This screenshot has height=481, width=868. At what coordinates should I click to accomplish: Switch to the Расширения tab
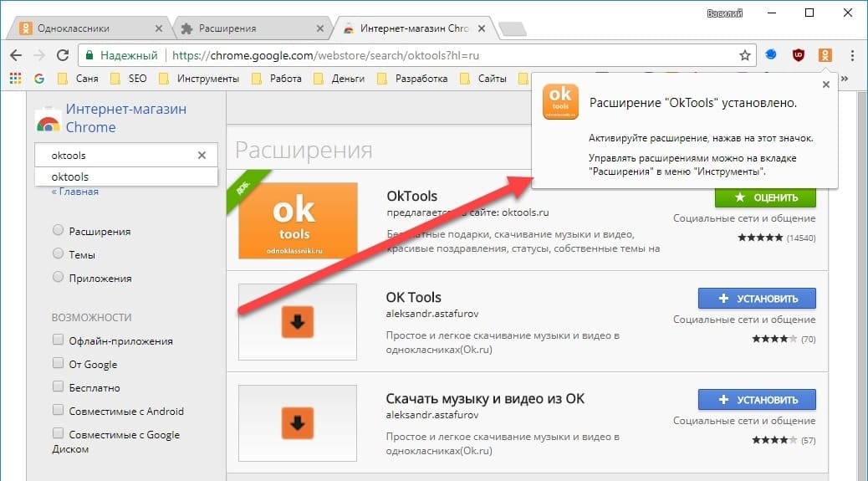252,28
